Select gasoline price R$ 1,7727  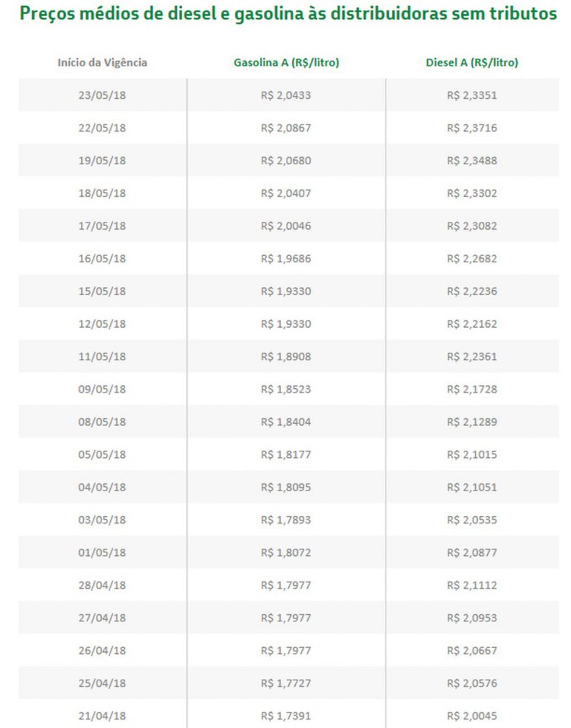point(286,683)
